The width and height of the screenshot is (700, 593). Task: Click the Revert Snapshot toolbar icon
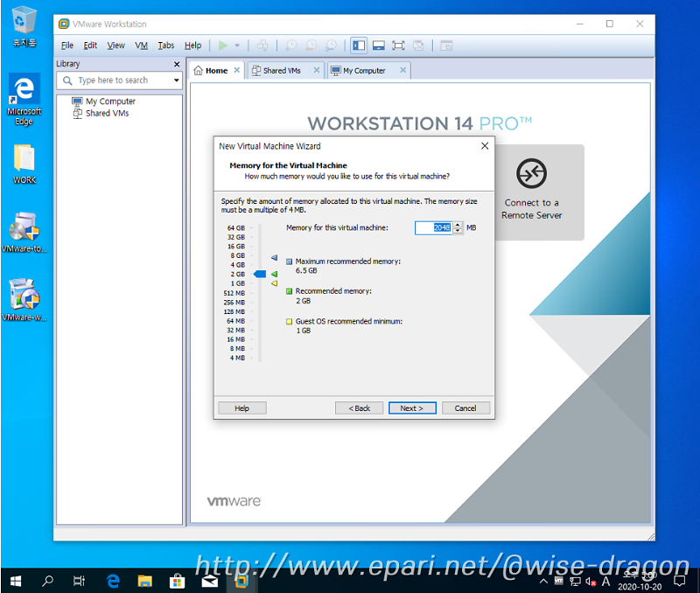pyautogui.click(x=311, y=45)
